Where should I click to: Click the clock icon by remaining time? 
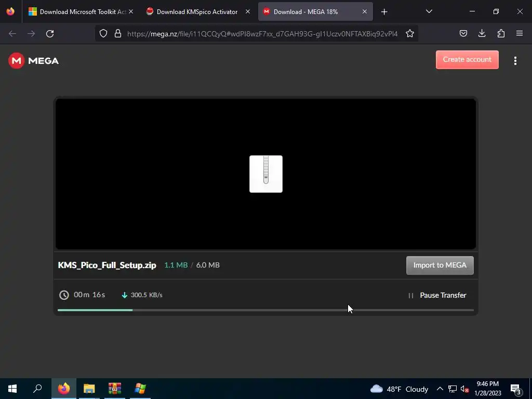[x=64, y=295]
